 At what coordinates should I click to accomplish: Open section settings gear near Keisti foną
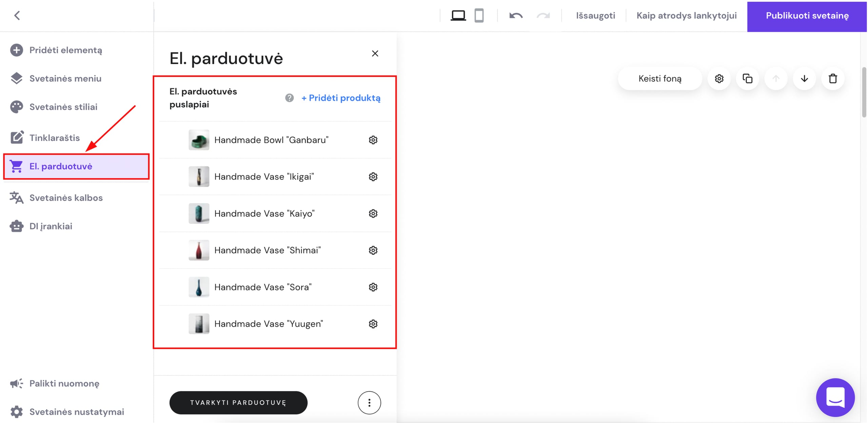point(719,79)
